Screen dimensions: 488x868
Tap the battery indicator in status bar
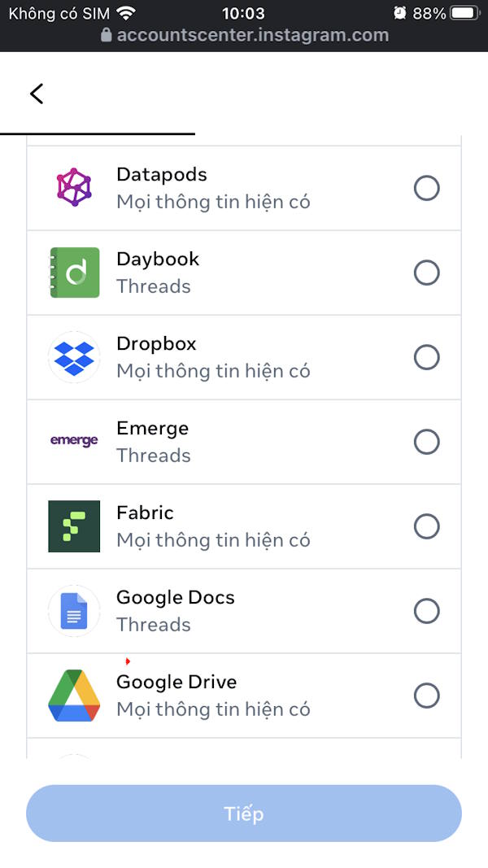click(463, 13)
